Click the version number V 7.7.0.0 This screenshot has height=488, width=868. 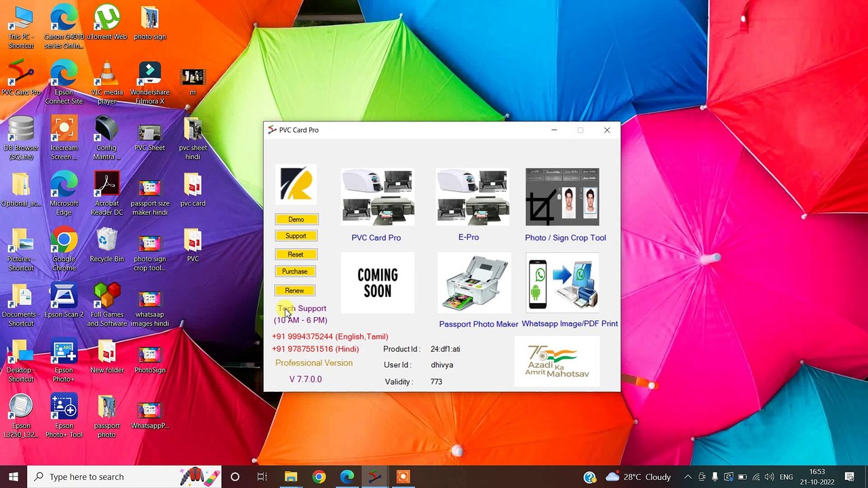click(x=306, y=380)
